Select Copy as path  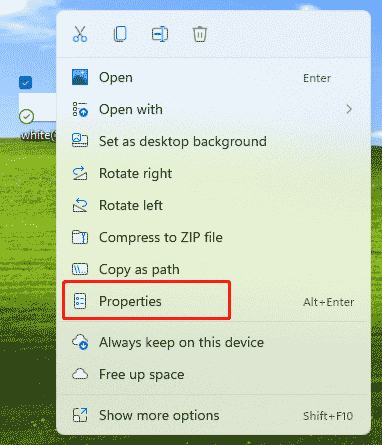213,269
